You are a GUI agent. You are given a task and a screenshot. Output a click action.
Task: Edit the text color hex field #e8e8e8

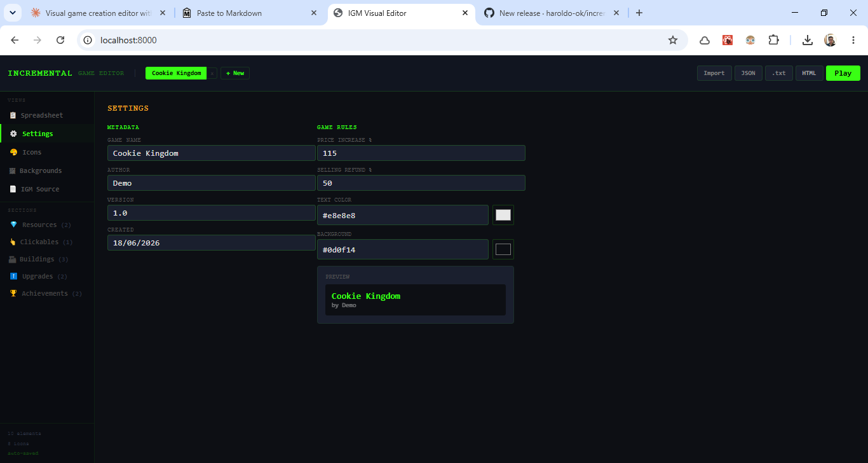tap(403, 215)
